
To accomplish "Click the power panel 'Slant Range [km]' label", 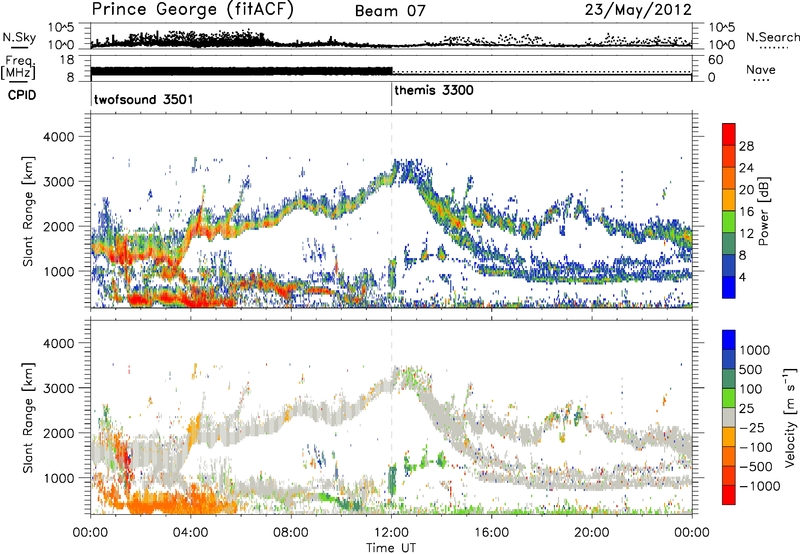I will pyautogui.click(x=28, y=211).
